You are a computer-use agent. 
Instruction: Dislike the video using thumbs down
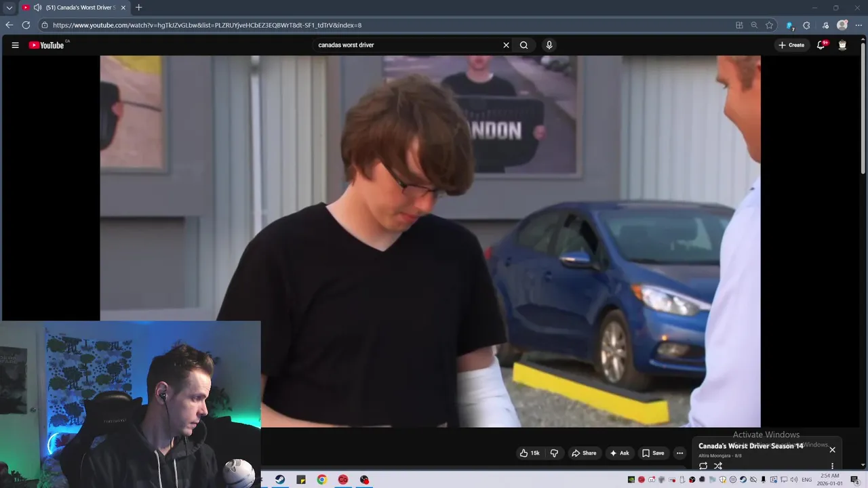point(554,453)
